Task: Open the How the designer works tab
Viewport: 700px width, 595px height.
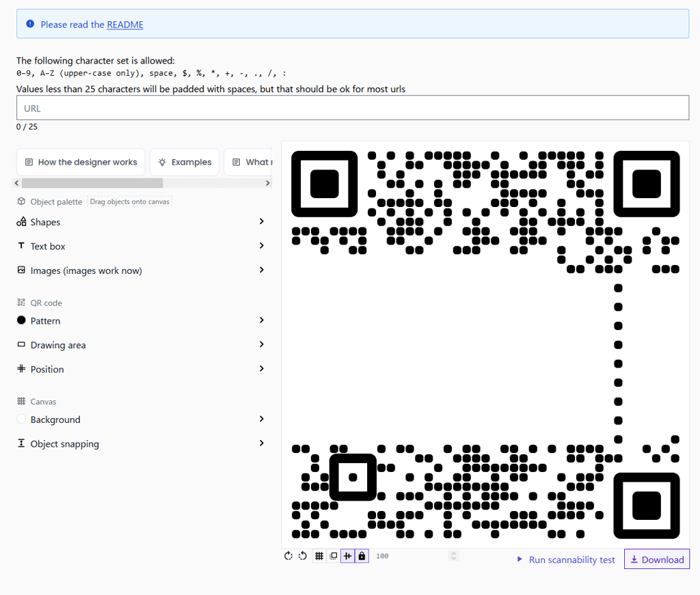Action: 81,162
